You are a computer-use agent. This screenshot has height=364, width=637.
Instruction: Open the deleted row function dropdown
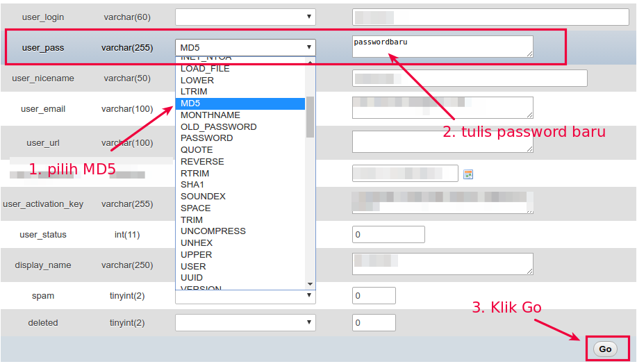(245, 322)
